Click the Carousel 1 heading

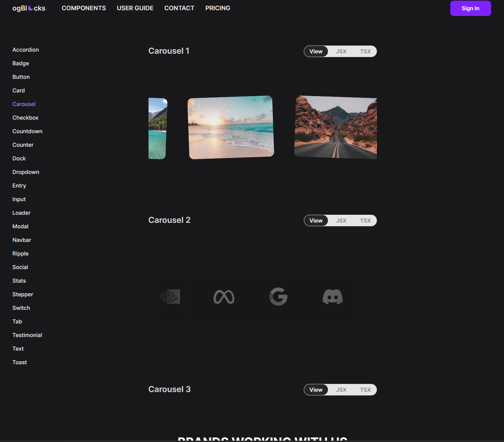click(169, 51)
